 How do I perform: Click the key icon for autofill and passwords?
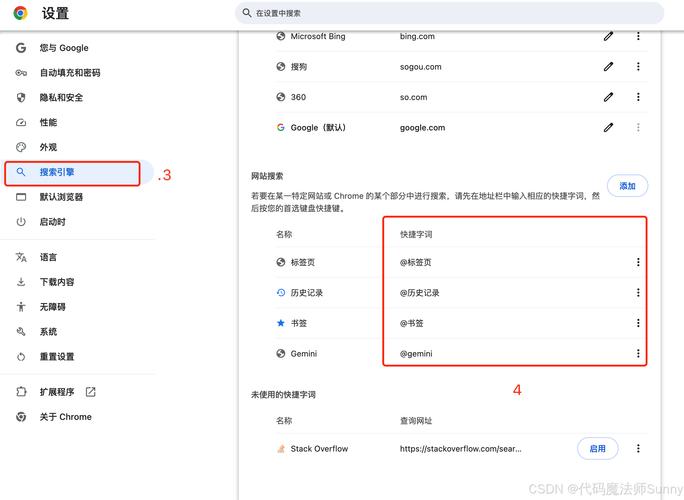(x=21, y=72)
